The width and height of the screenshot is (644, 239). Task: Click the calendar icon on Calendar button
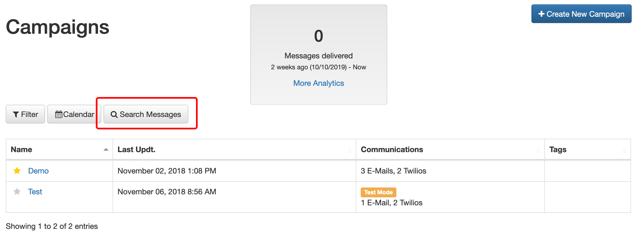pos(58,114)
